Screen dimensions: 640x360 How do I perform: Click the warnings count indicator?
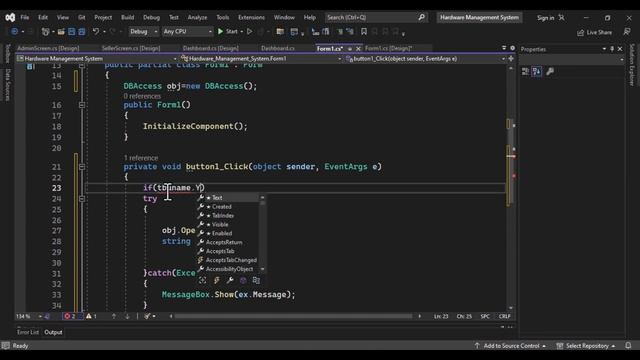tap(91, 316)
